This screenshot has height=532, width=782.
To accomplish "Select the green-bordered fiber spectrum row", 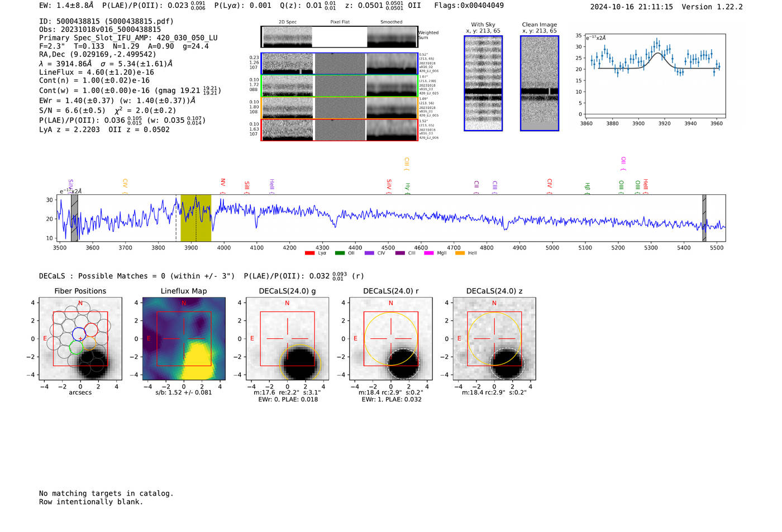I will click(x=340, y=86).
